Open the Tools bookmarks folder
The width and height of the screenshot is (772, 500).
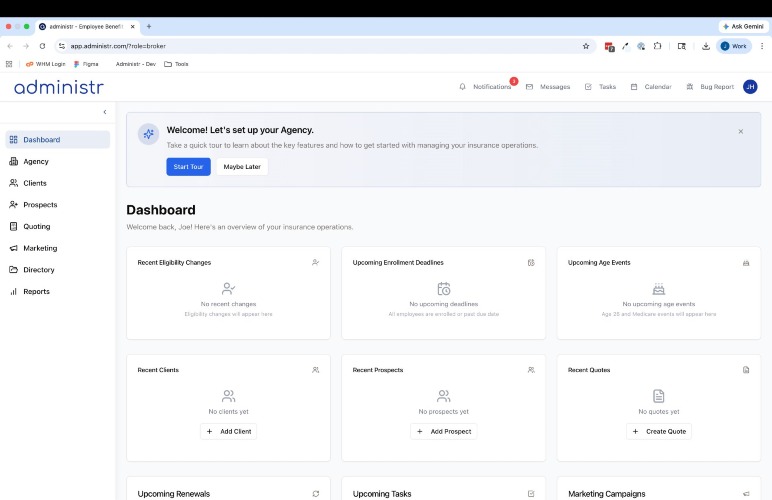point(176,64)
